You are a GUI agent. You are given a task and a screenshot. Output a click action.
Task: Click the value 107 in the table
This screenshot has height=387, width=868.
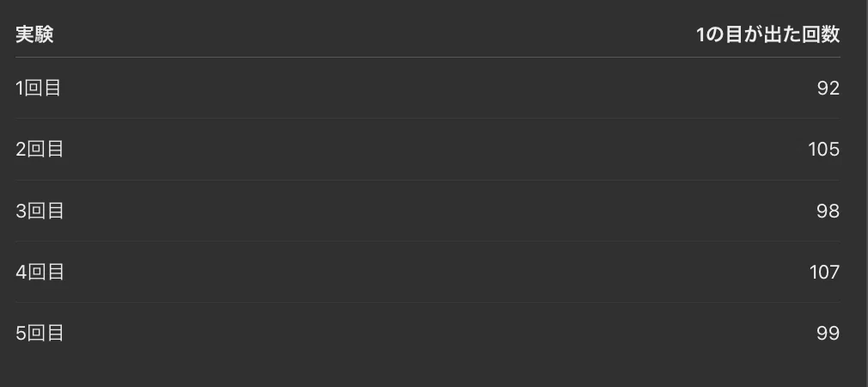point(824,272)
